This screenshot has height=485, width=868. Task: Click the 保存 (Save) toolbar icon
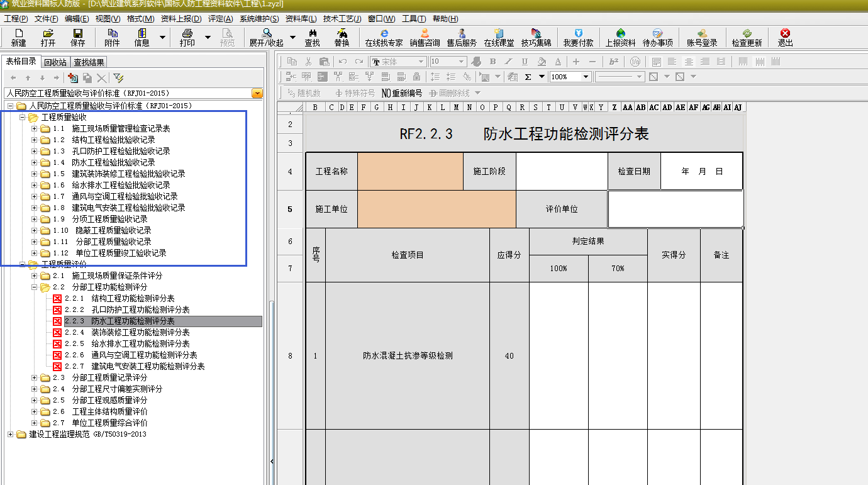point(78,38)
